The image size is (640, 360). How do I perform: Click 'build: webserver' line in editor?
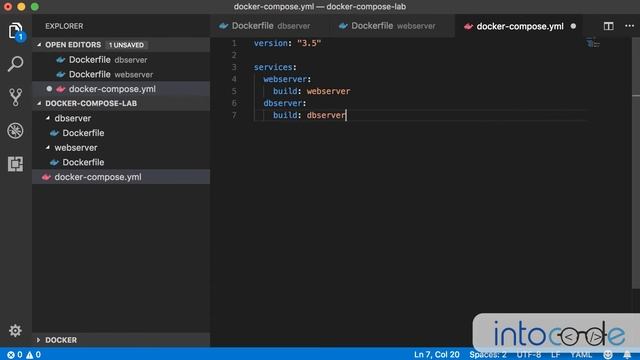click(311, 91)
